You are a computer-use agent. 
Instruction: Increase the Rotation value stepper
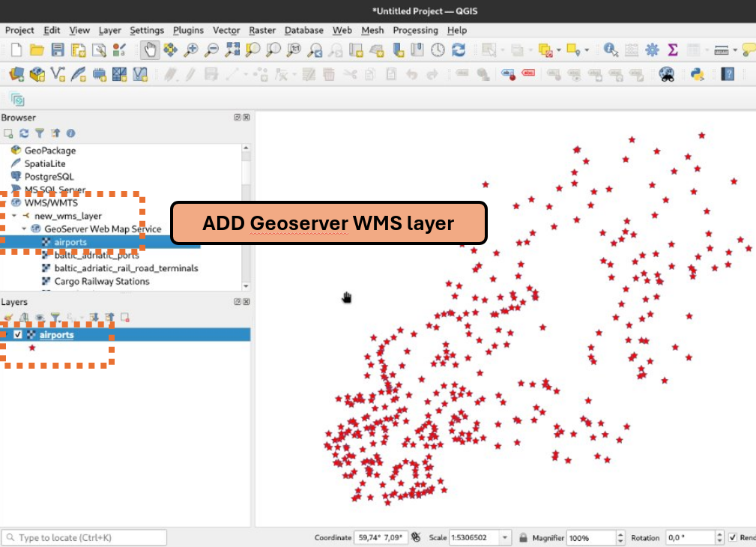pyautogui.click(x=720, y=534)
